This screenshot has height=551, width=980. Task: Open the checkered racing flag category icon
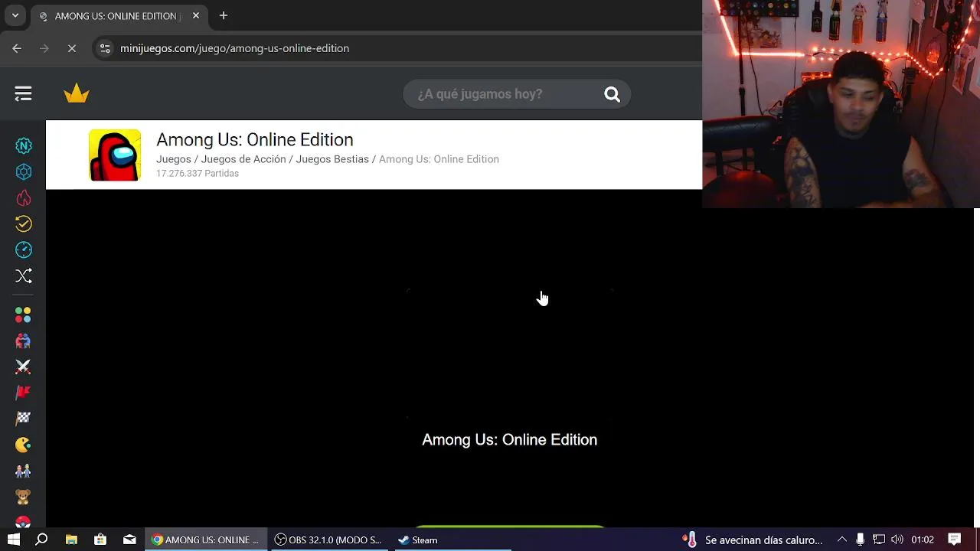[23, 419]
